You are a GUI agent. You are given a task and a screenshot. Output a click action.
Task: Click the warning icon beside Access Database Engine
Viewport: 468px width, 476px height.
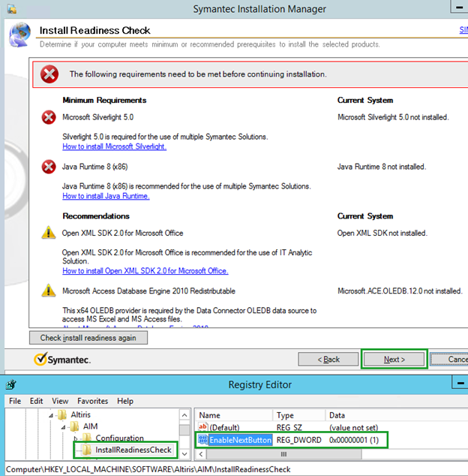[x=49, y=291]
